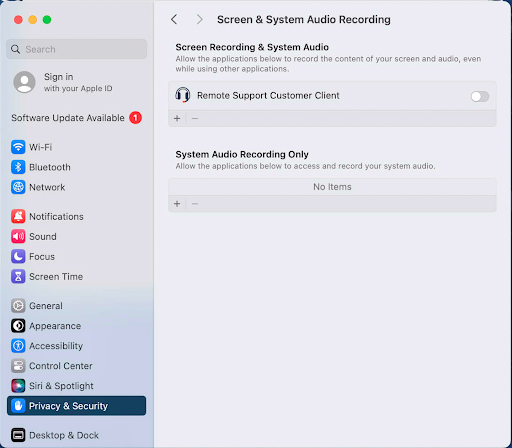Click the Notifications bell icon

(x=18, y=216)
